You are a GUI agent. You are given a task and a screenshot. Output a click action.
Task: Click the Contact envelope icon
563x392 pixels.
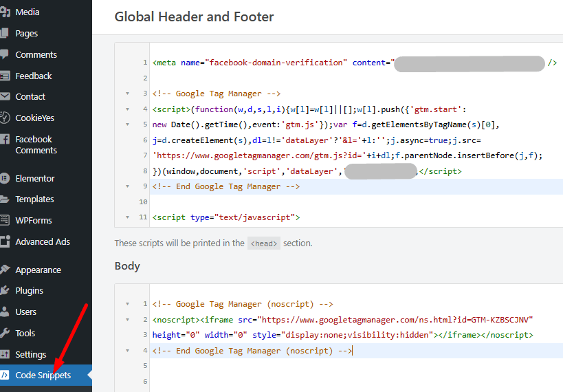tap(5, 97)
